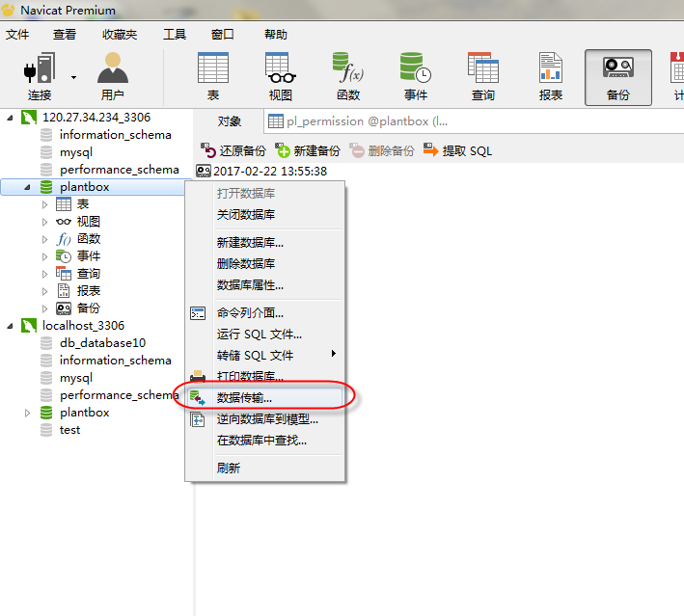The width and height of the screenshot is (684, 616).
Task: Select mysql database under localhost_3306
Action: click(76, 378)
